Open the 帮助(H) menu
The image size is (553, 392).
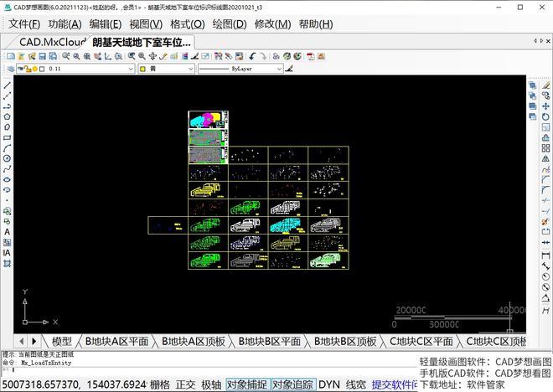pyautogui.click(x=316, y=24)
